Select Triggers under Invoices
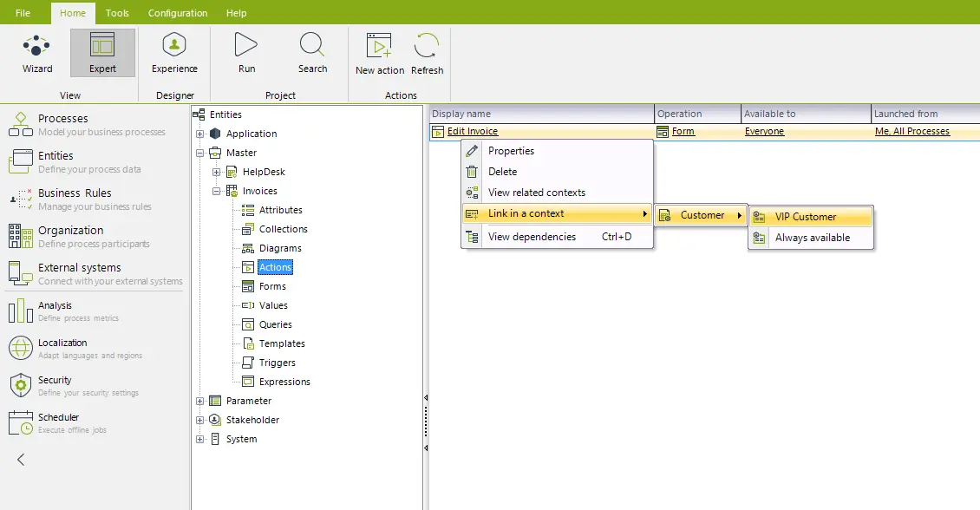Viewport: 980px width, 510px height. tap(278, 363)
